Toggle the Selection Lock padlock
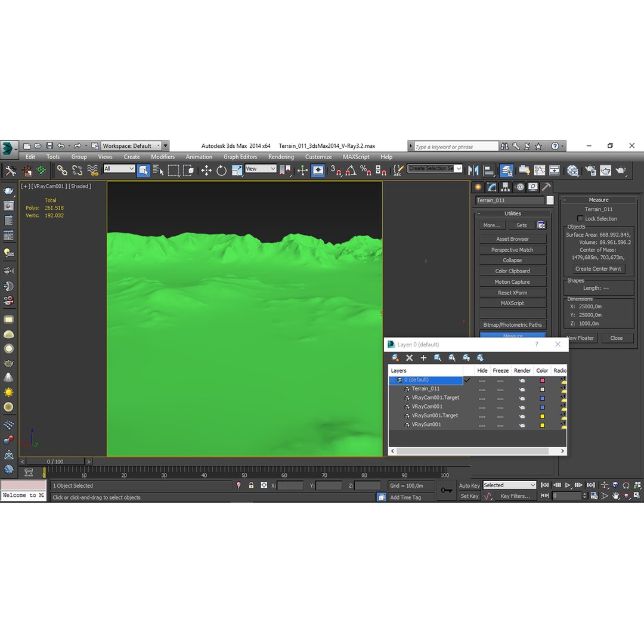The image size is (644, 644). coord(251,485)
